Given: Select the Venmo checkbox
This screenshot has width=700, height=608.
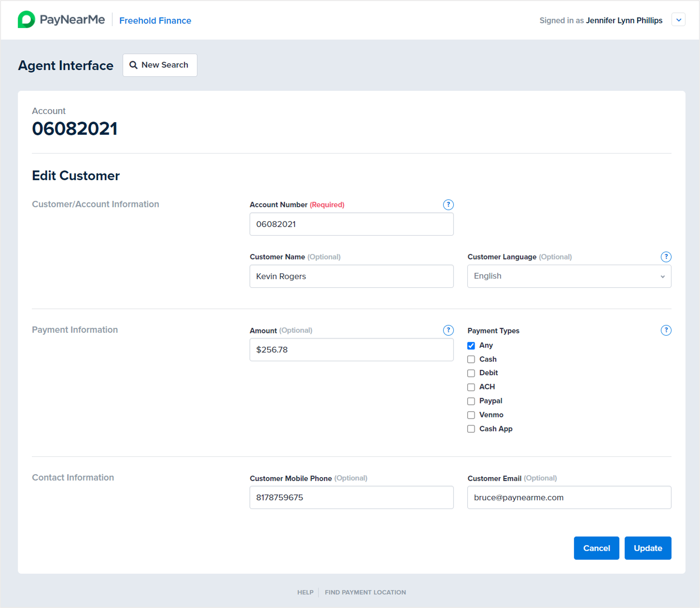Looking at the screenshot, I should 471,415.
